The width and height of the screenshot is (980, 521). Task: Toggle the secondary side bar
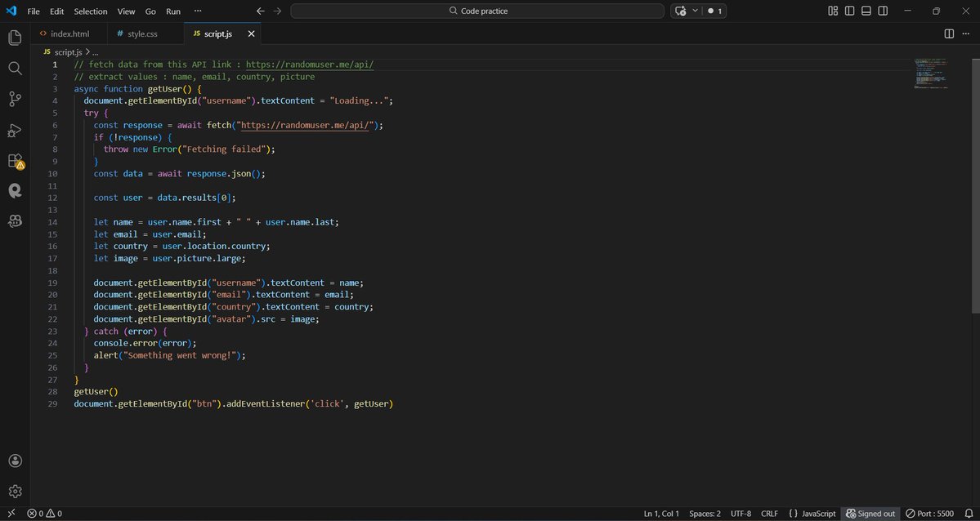[883, 11]
